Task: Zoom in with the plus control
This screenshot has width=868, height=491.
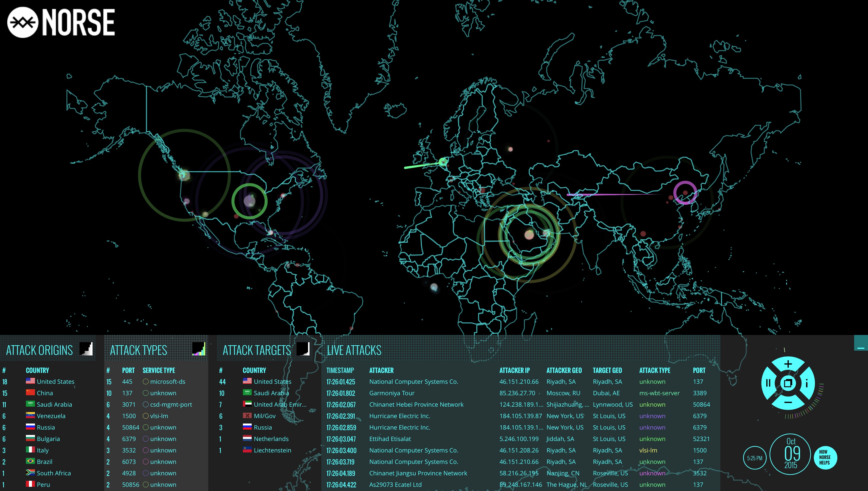Action: point(788,364)
